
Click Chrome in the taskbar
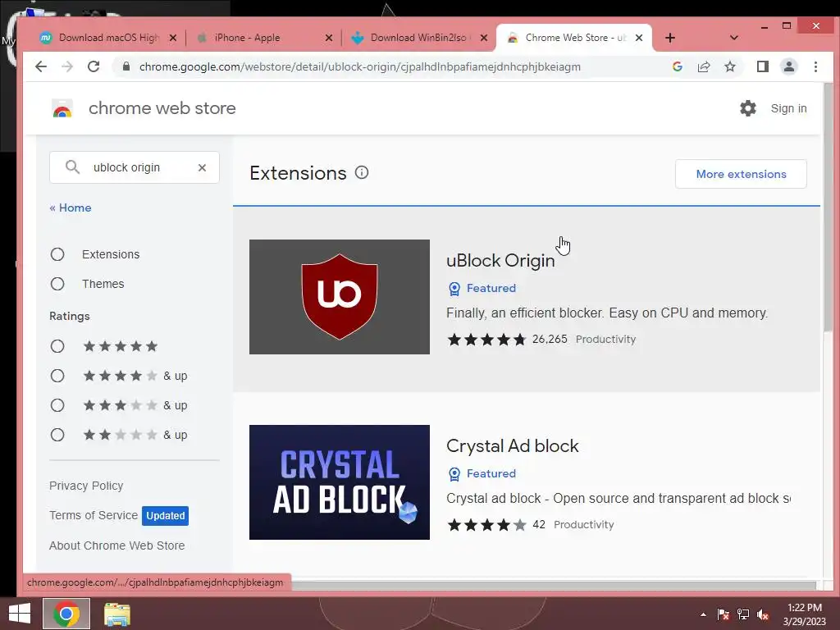coord(66,614)
